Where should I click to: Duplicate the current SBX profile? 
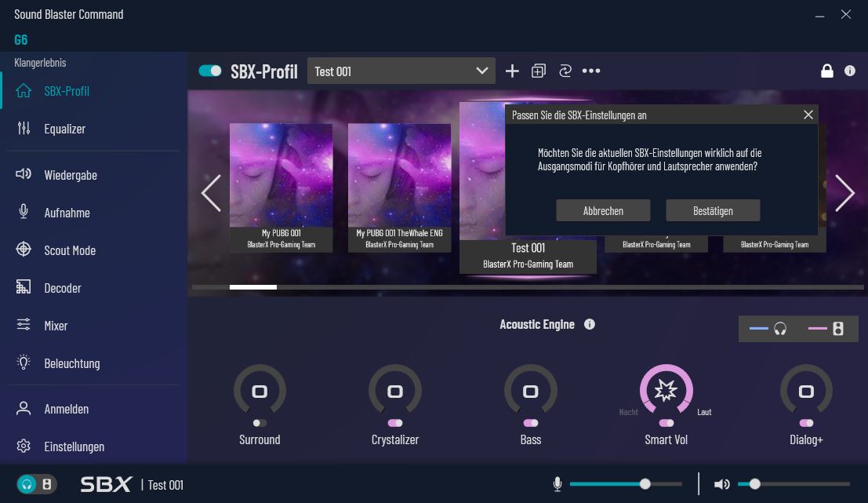coord(539,71)
